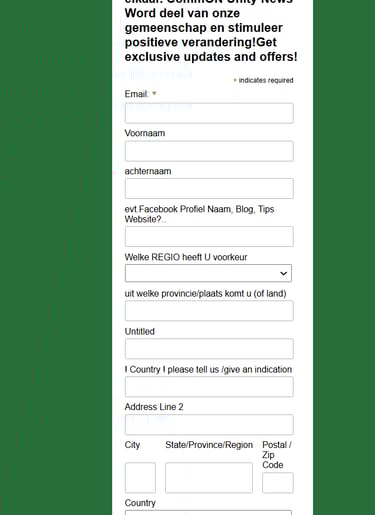Click the achternaam label

pos(148,171)
